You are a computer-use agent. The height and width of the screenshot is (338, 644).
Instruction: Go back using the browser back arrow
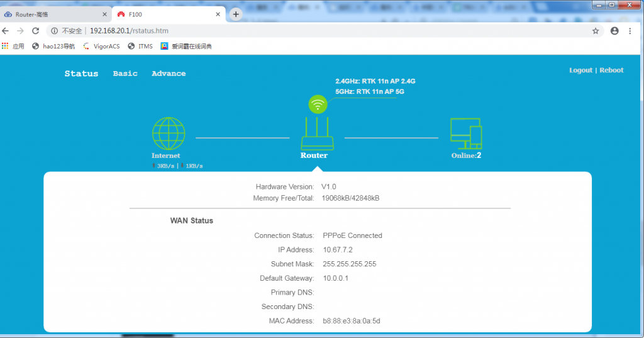click(6, 31)
